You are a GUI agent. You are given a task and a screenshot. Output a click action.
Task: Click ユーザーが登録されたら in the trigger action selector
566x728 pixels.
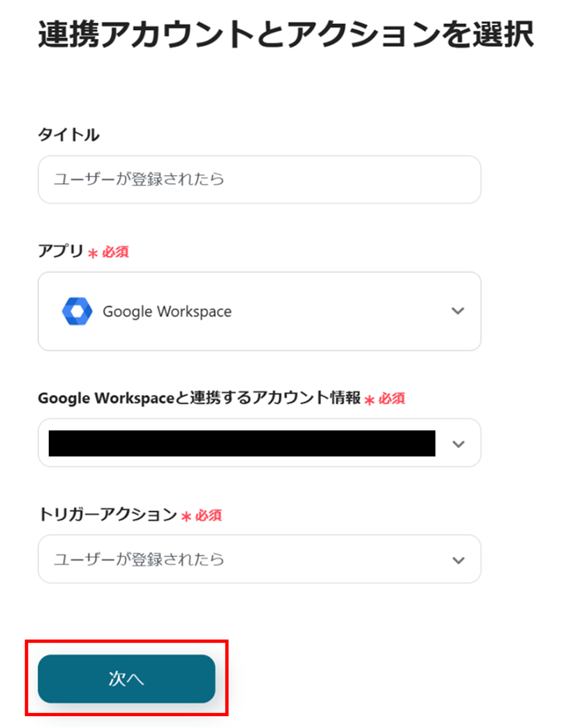pos(139,560)
